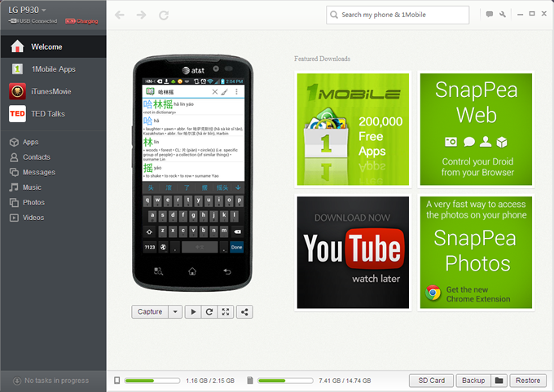Image resolution: width=554 pixels, height=392 pixels.
Task: Click the phone storage progress bar
Action: click(152, 381)
